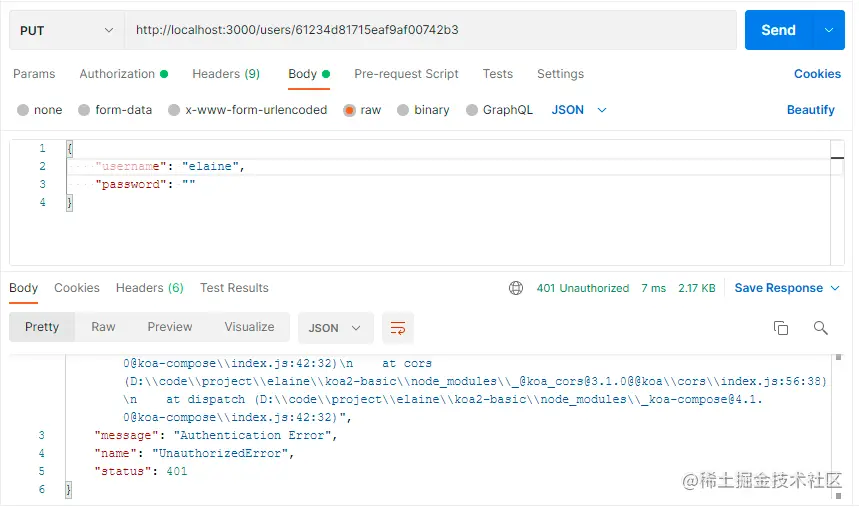Select the none body type radio
The image size is (859, 507).
23,110
